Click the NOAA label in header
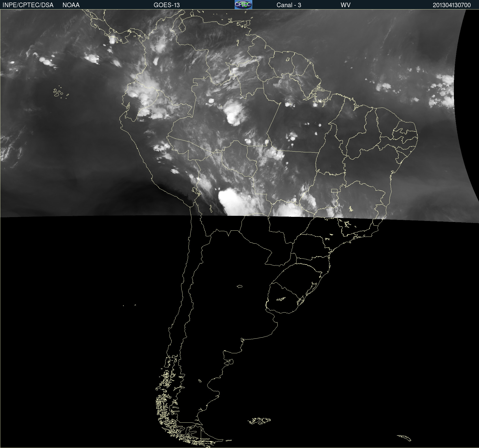 tap(71, 5)
